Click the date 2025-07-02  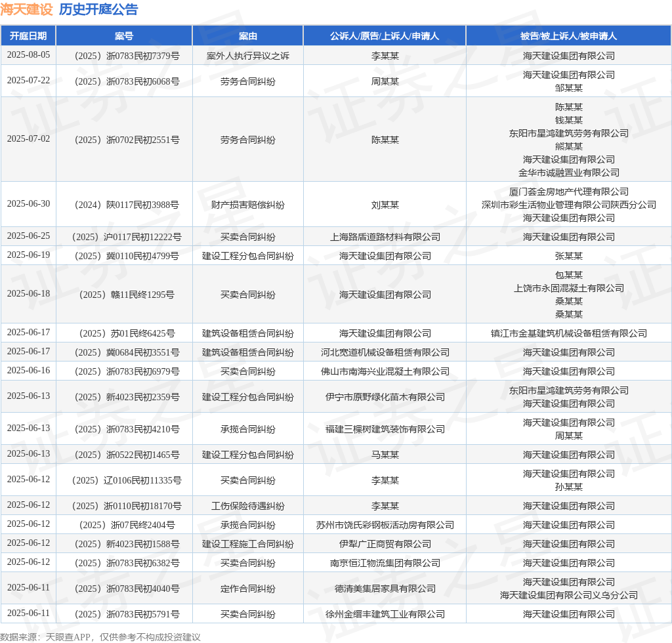28,139
